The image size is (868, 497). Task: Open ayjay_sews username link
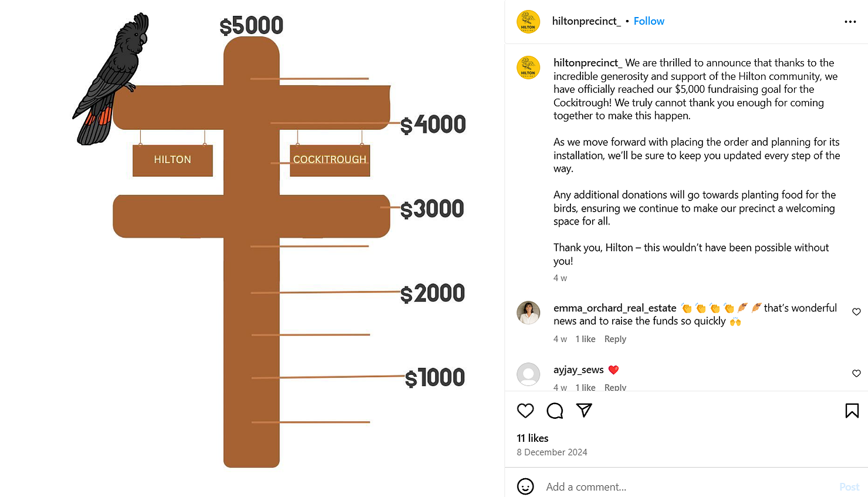pos(578,370)
